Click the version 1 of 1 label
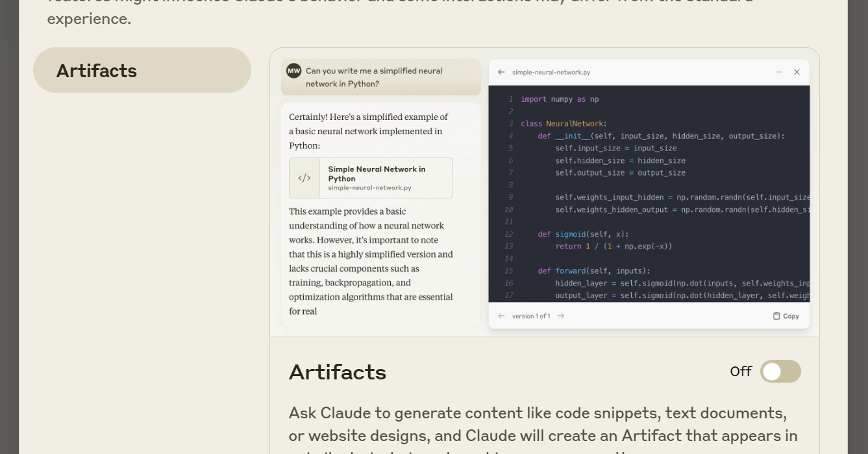868x454 pixels. pos(531,316)
